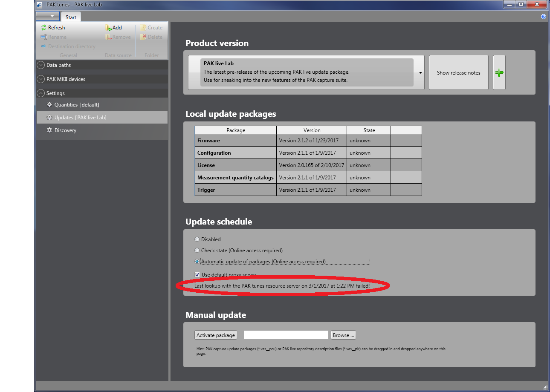Viewport: 550px width, 392px height.
Task: Click the Package column header
Action: click(236, 130)
